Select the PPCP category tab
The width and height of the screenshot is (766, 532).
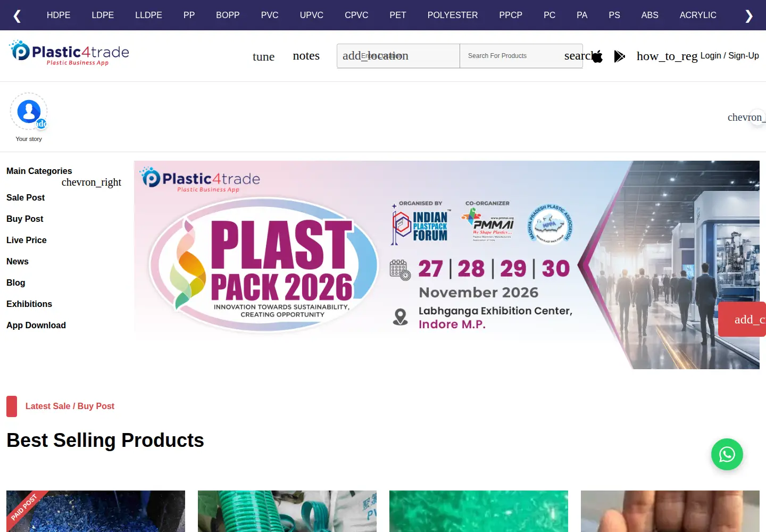[x=511, y=15]
